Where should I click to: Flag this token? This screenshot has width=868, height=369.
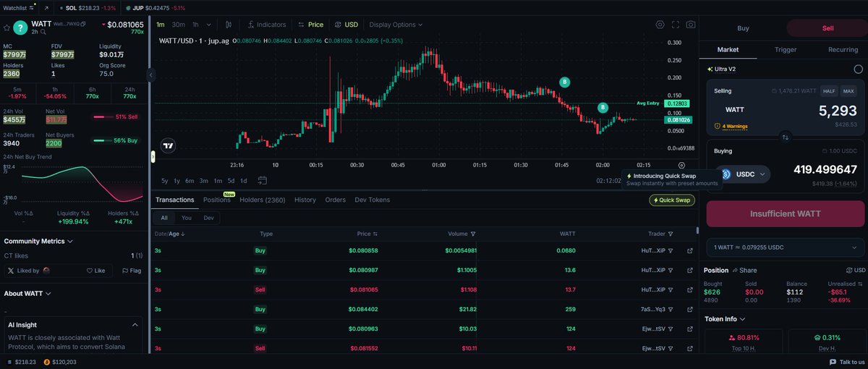coord(132,270)
